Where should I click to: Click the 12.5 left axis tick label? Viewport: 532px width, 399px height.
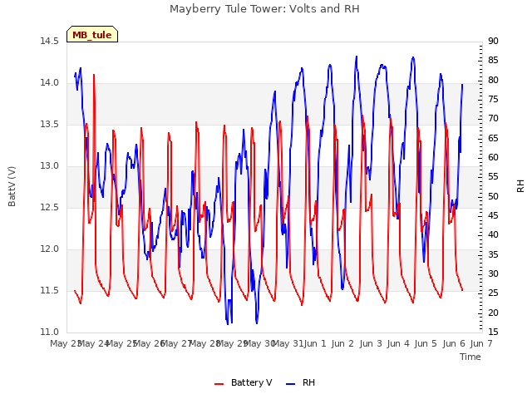click(x=50, y=207)
